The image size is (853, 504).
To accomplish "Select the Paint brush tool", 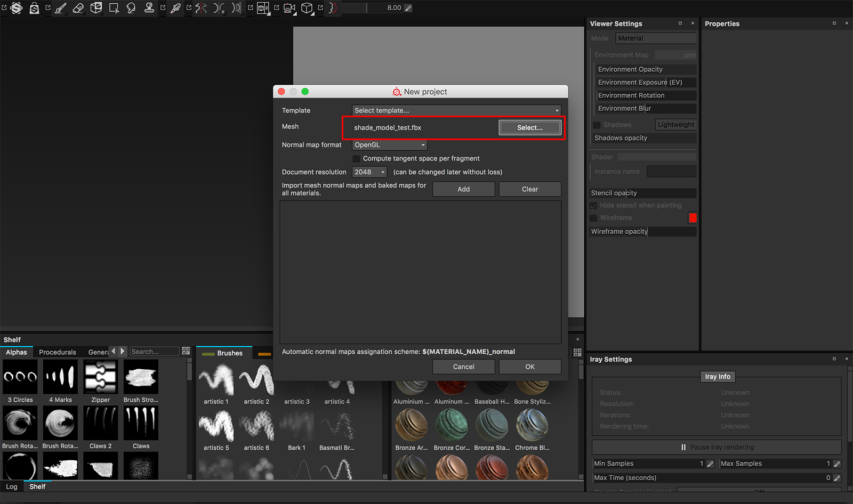I will 60,8.
